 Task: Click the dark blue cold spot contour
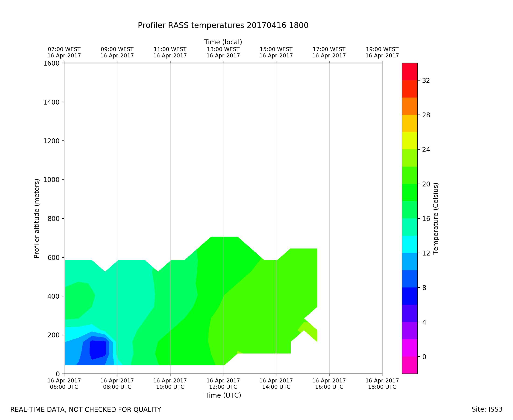pyautogui.click(x=98, y=349)
